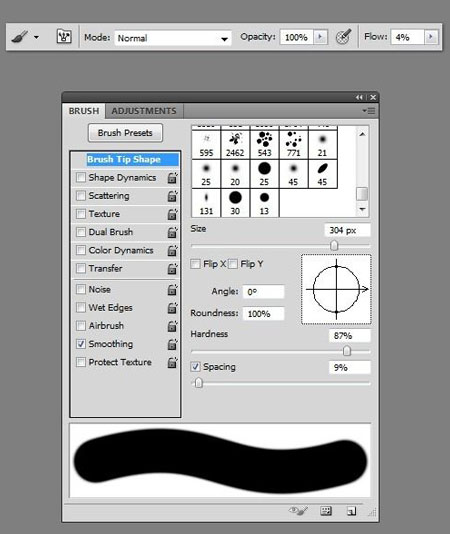Select the 30 hard round brush tip
This screenshot has height=534, width=450.
pos(235,203)
